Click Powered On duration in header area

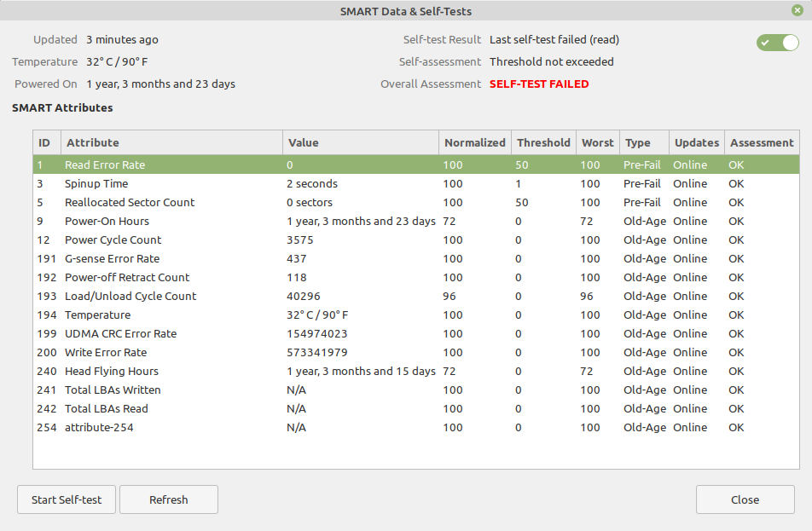tap(160, 84)
